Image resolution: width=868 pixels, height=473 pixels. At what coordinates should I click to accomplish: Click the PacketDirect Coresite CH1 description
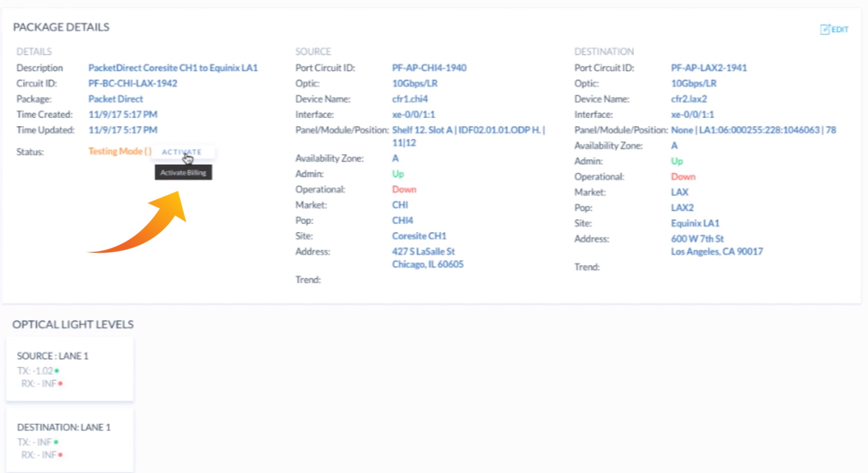click(173, 68)
